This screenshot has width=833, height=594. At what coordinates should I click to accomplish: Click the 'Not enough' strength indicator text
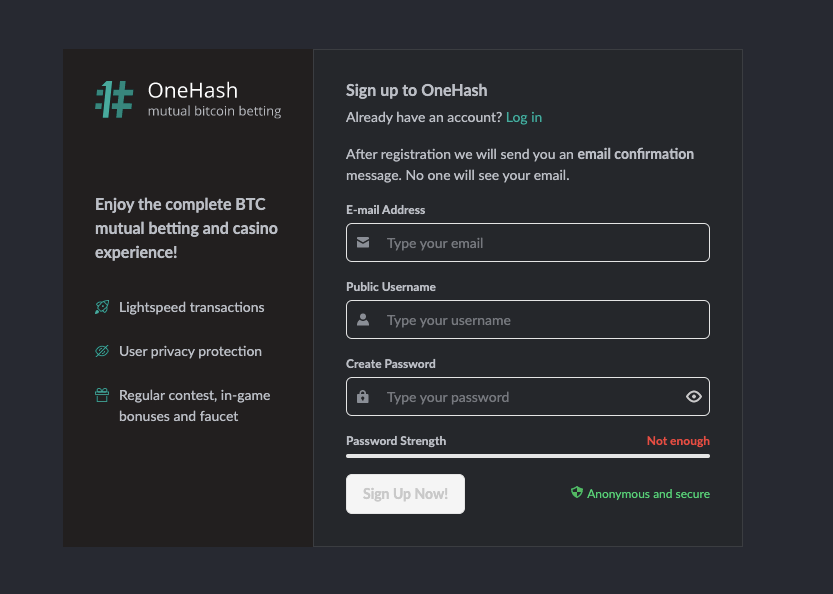(x=678, y=441)
